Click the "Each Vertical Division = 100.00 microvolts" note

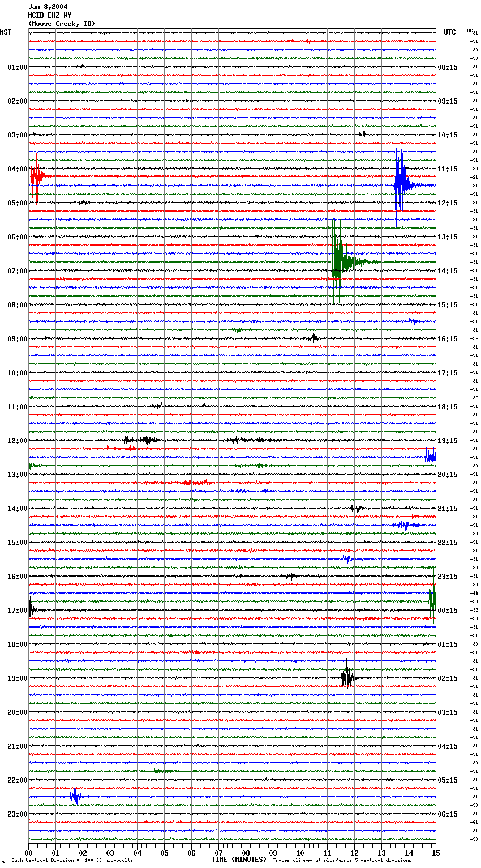pos(72,860)
